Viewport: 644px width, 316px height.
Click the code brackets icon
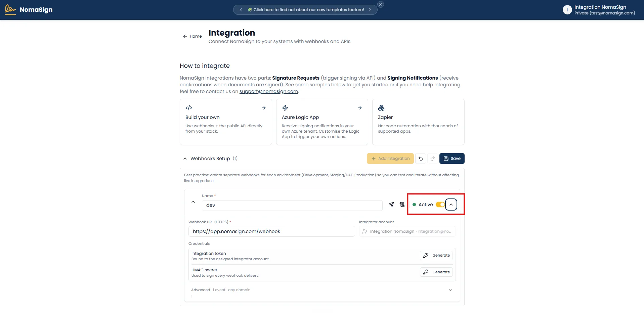click(189, 108)
